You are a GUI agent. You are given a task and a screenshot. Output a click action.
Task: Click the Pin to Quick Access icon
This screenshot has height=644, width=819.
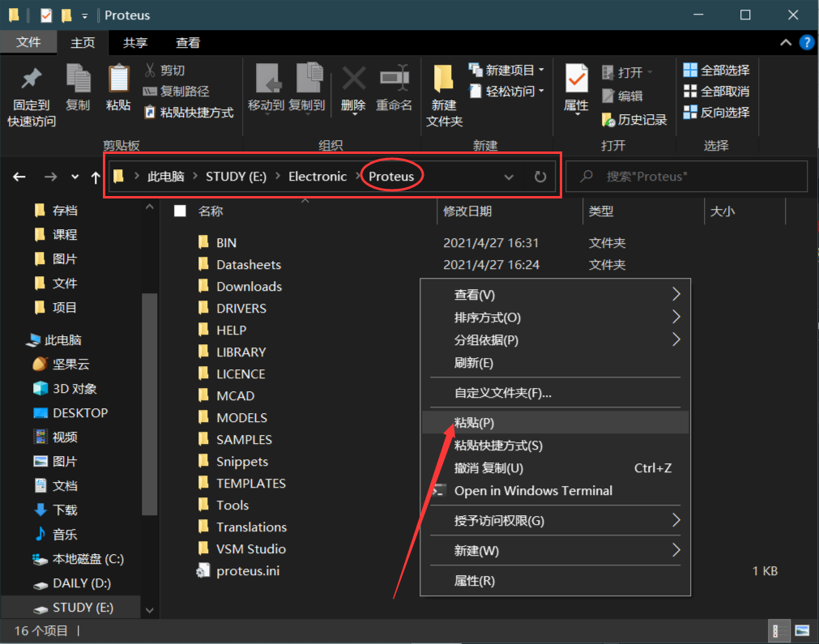[x=32, y=79]
